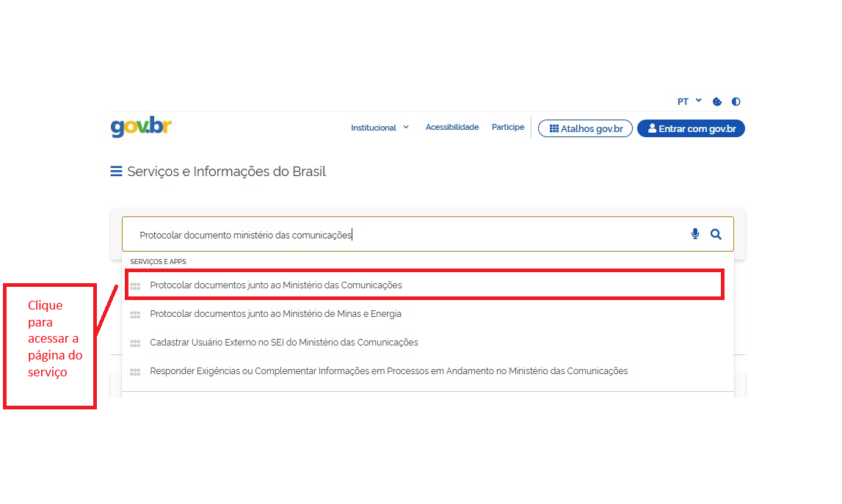This screenshot has width=842, height=504.
Task: Click the gov.br logo
Action: pyautogui.click(x=141, y=127)
